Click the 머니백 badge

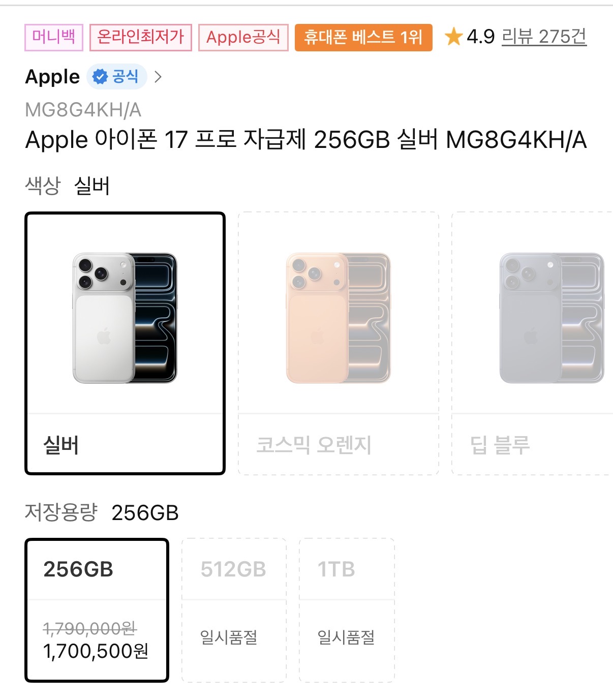click(54, 37)
